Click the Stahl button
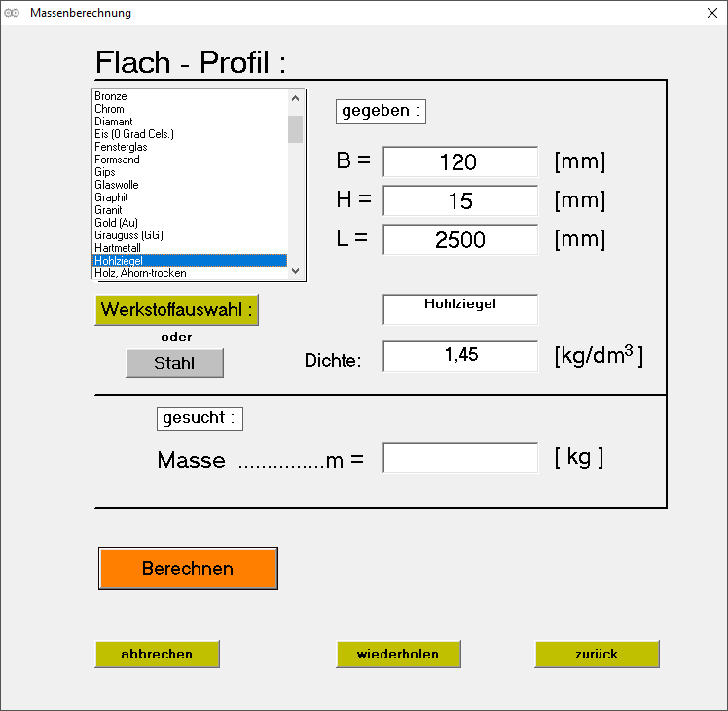Screen dimensions: 728x711 point(174,363)
